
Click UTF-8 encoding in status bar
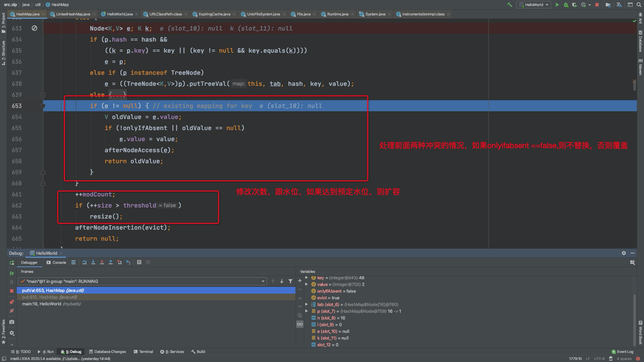click(599, 359)
